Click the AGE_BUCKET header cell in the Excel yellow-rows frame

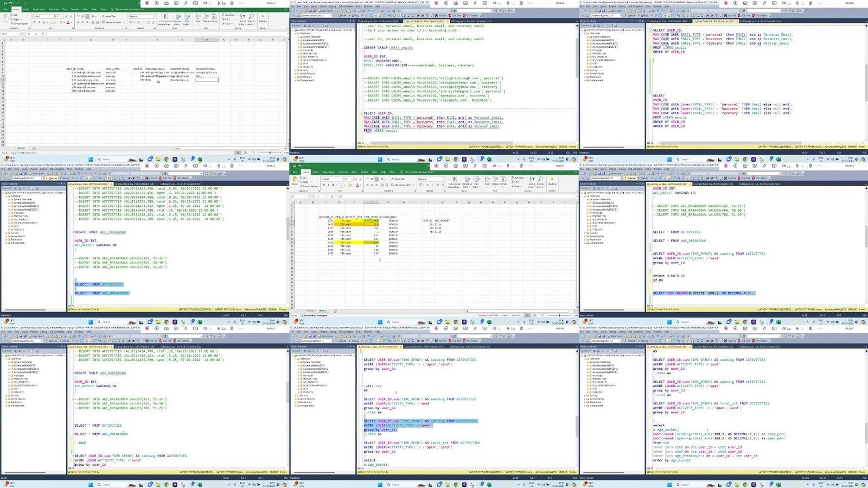pos(442,220)
